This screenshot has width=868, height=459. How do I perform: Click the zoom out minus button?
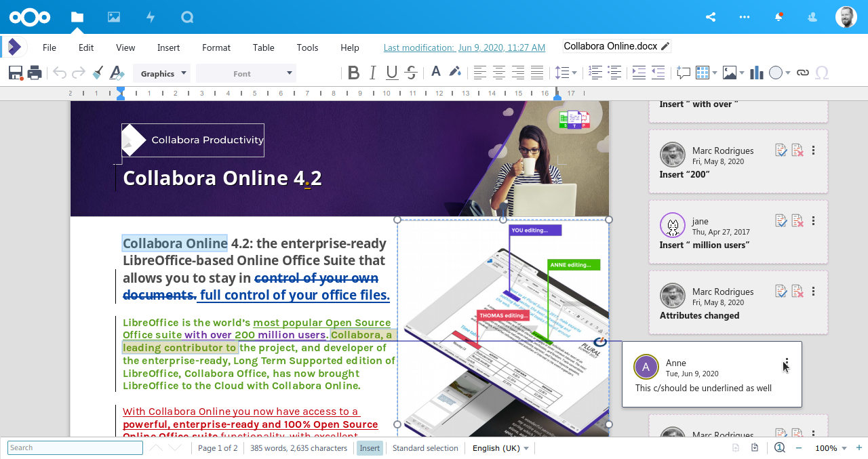click(799, 448)
